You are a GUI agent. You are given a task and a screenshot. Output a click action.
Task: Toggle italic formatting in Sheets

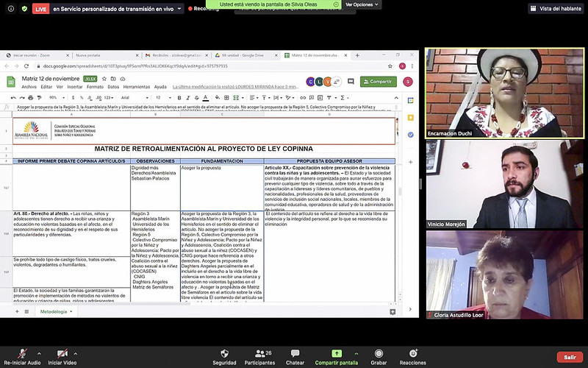(188, 98)
